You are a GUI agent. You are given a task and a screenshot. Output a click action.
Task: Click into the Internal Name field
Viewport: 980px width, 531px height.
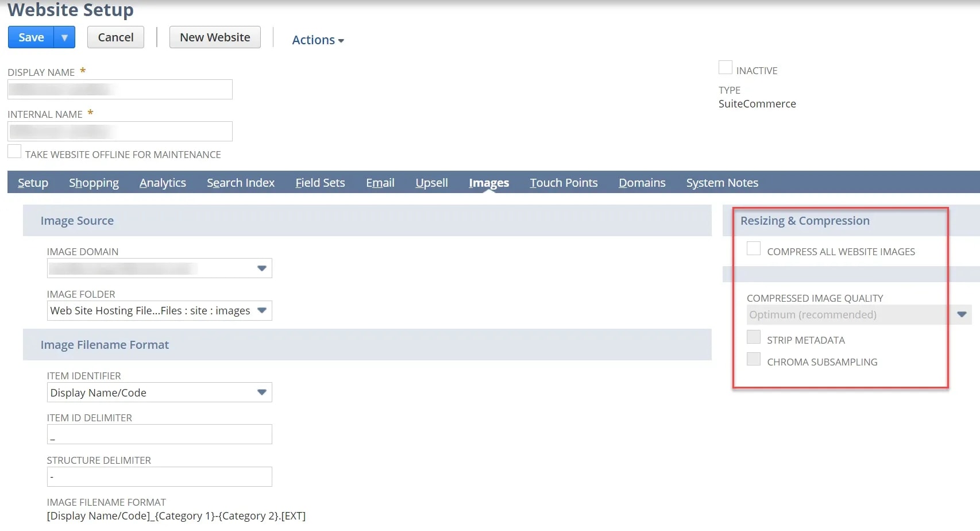coord(120,132)
